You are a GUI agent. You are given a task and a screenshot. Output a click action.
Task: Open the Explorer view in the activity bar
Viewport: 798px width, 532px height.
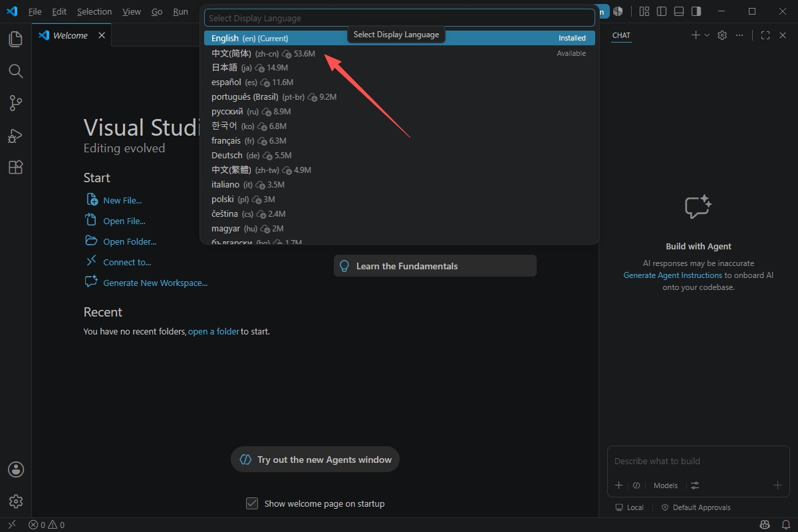(x=16, y=39)
